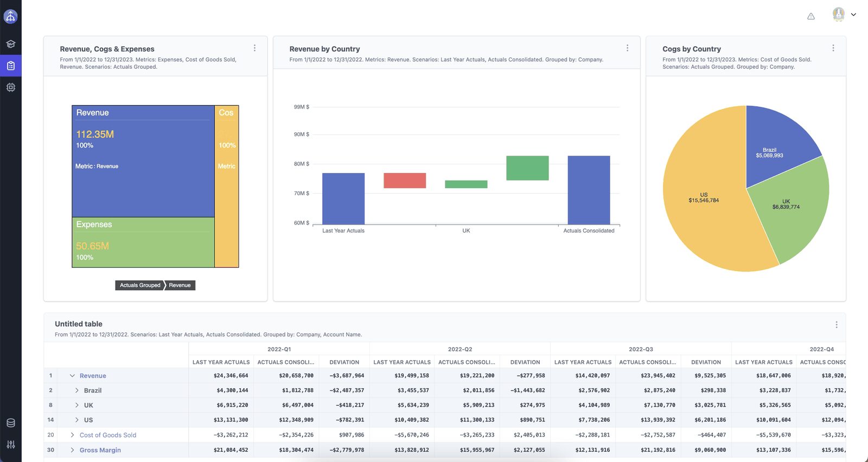Collapse the Revenue row in table

coord(72,376)
